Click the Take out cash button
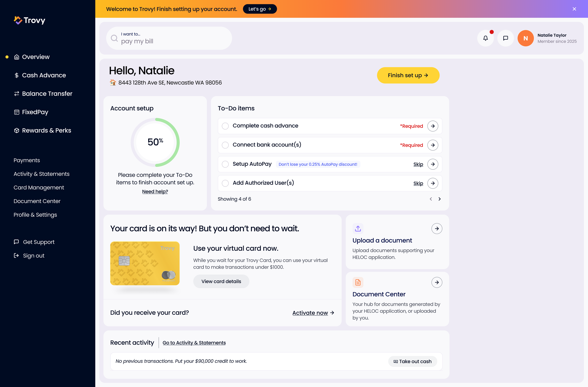Screen dimensions: 588x387 pyautogui.click(x=412, y=361)
